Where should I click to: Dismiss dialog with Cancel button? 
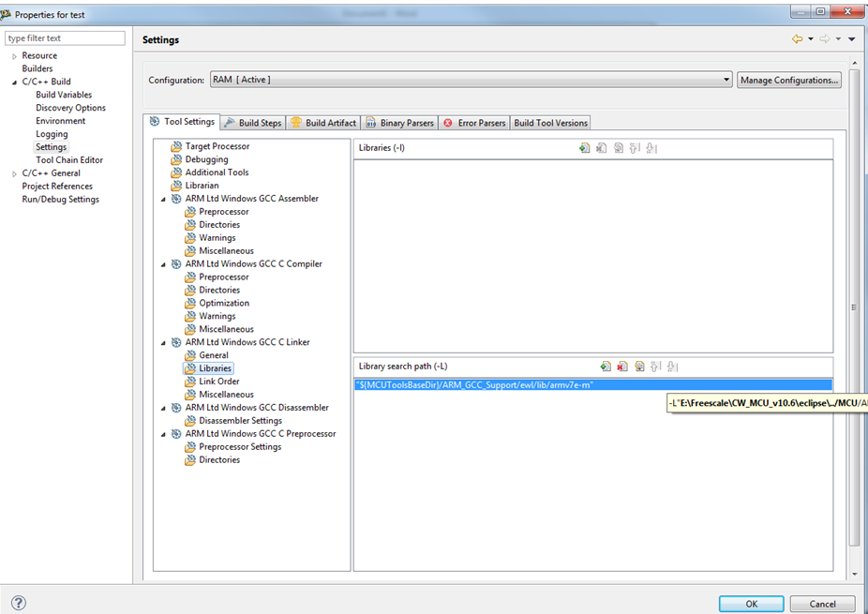point(822,604)
